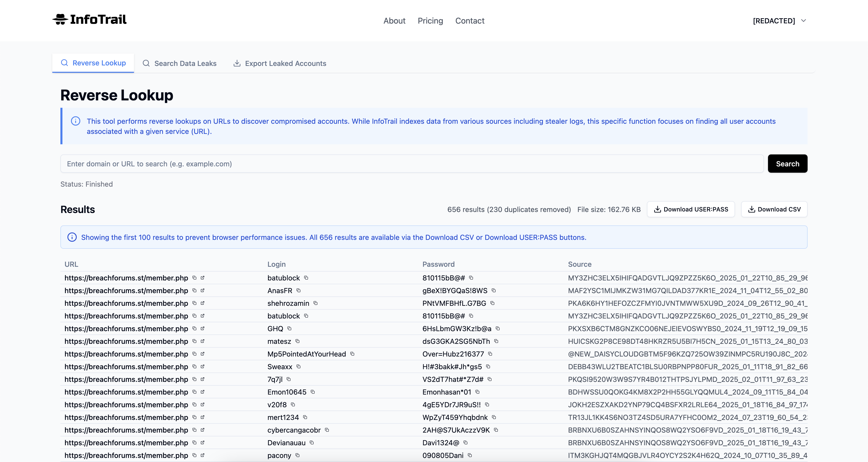Copy the shehrozamin login name
Viewport: 868px width, 462px height.
pos(315,303)
